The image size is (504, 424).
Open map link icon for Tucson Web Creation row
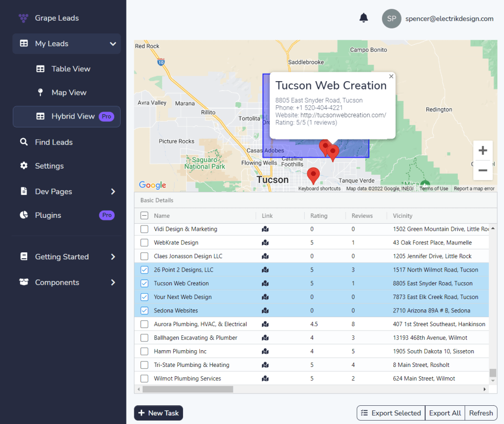[265, 283]
